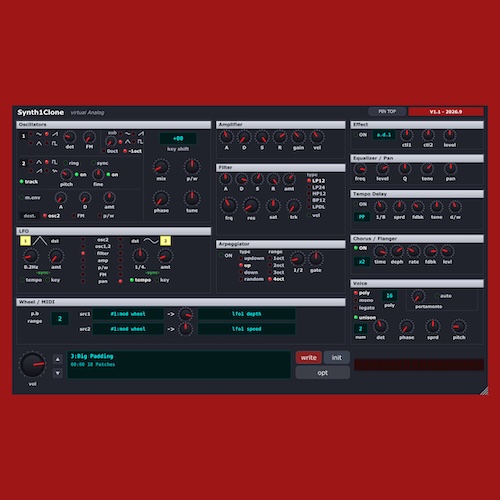The width and height of the screenshot is (500, 500).
Task: Choose arpeggiator range 2oct
Action: coord(276,265)
